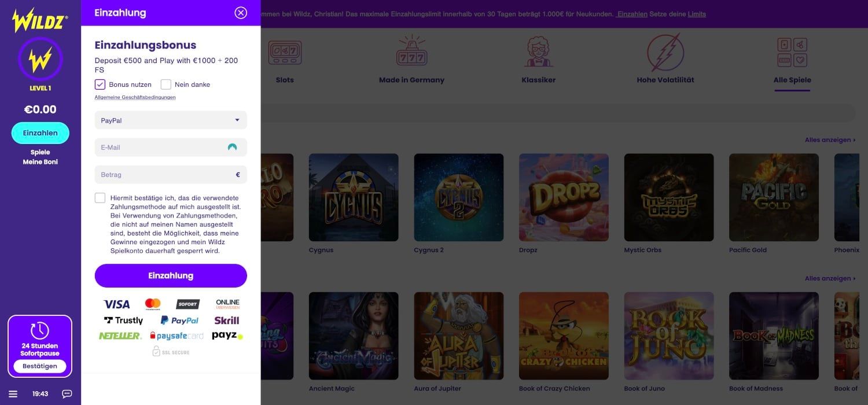Open the Cygnus game thumbnail
This screenshot has height=405, width=868.
tap(354, 197)
